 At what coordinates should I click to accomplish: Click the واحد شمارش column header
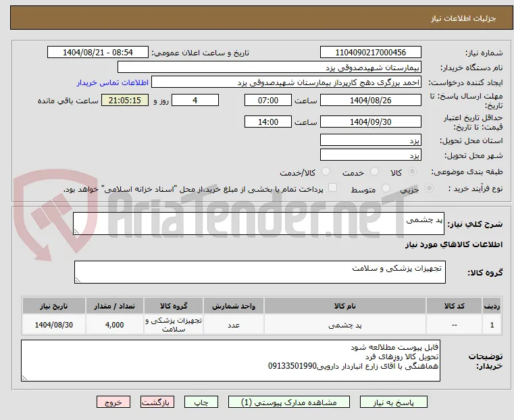click(234, 306)
